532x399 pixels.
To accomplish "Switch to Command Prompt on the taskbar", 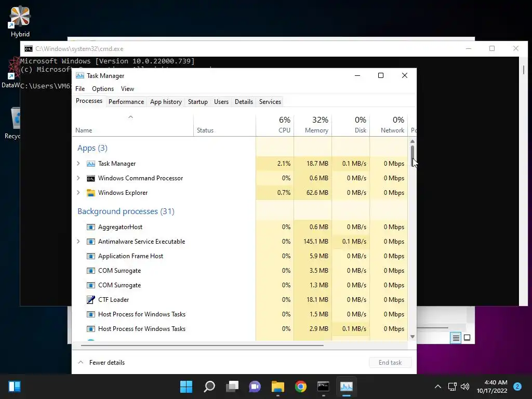I will [323, 387].
